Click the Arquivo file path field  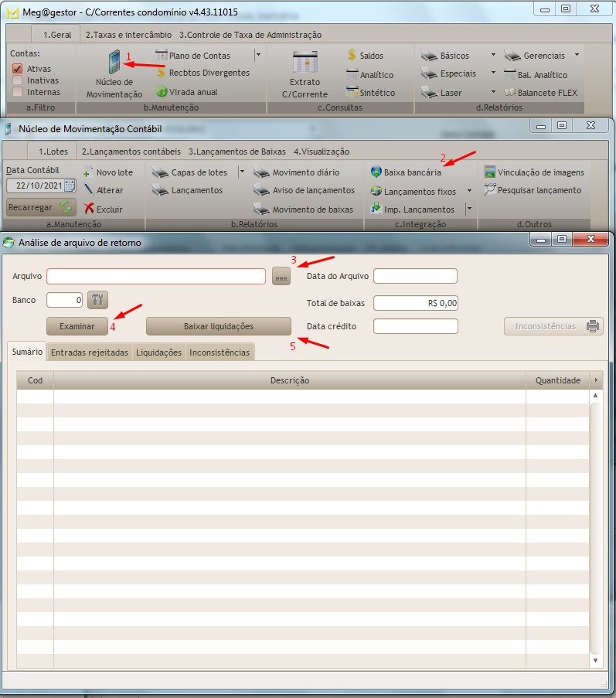pos(155,276)
